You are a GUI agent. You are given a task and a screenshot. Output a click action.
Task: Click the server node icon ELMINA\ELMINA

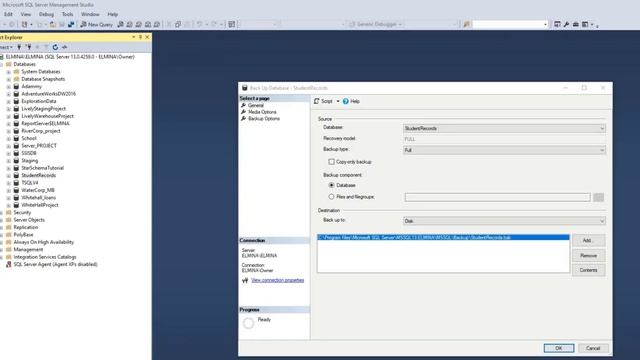2,57
